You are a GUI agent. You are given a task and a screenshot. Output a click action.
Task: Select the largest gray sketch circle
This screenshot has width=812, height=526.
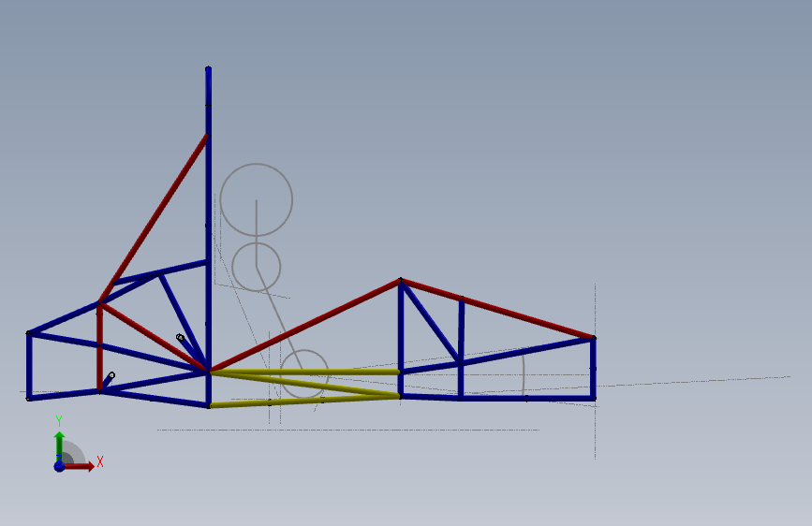[x=257, y=200]
